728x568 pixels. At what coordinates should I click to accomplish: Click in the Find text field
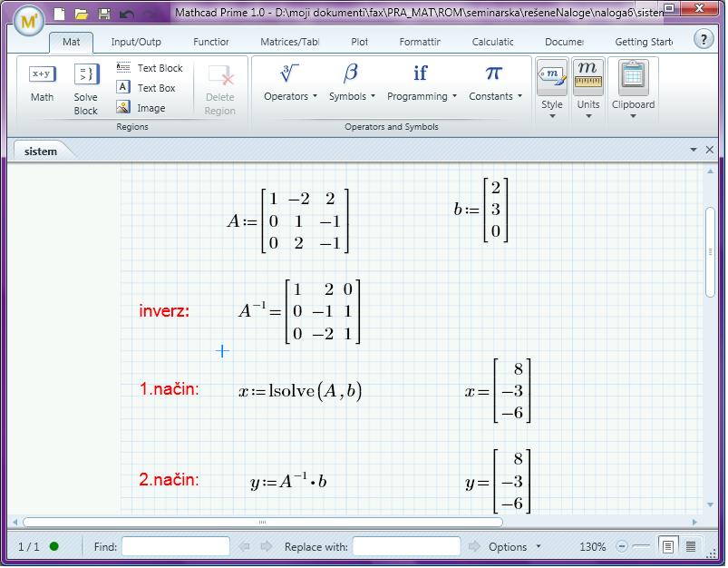click(176, 546)
